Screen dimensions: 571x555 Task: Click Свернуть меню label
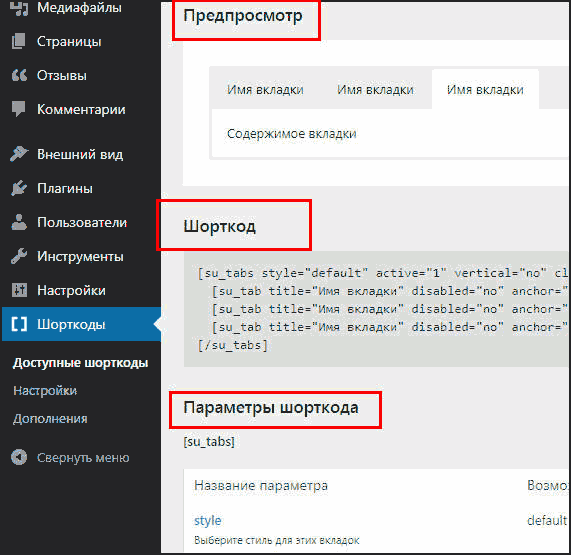(83, 458)
